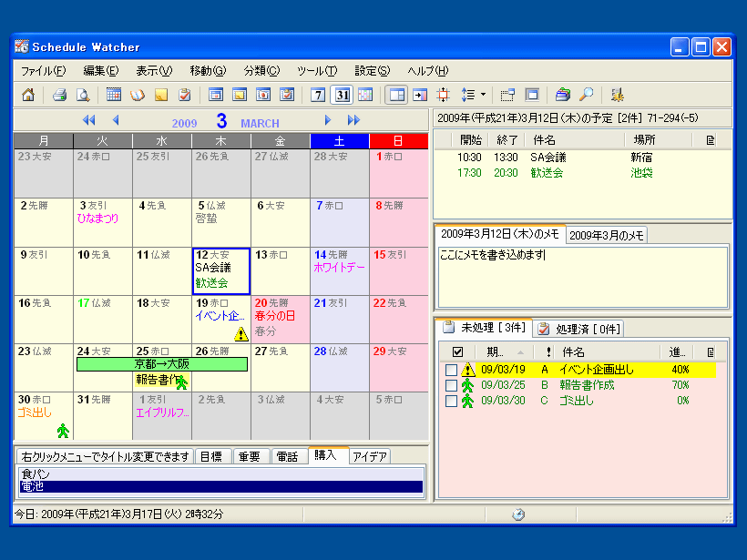Open the 移動(G) menu

(x=208, y=71)
